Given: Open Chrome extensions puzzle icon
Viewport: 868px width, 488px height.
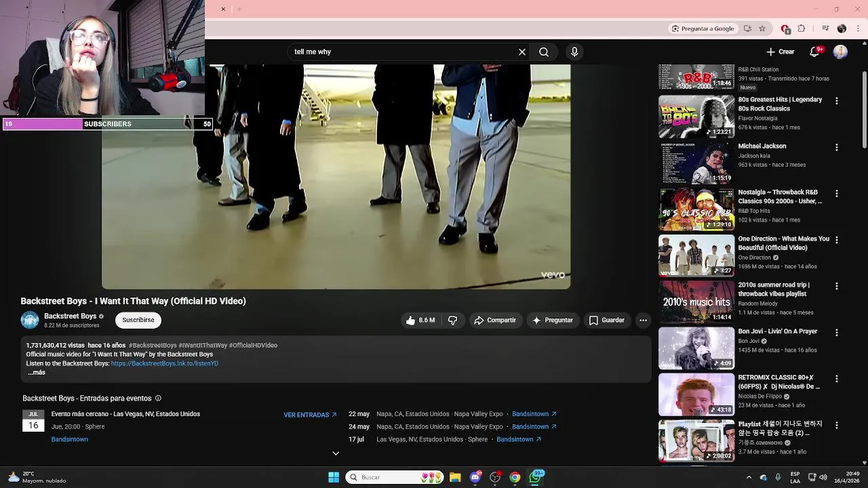Looking at the screenshot, I should pos(802,28).
